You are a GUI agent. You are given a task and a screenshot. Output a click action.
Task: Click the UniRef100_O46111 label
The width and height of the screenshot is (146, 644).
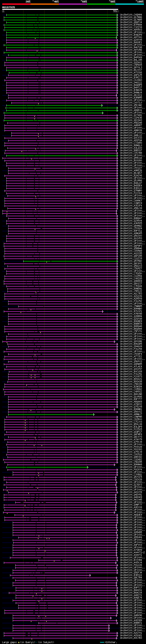pos(131,82)
